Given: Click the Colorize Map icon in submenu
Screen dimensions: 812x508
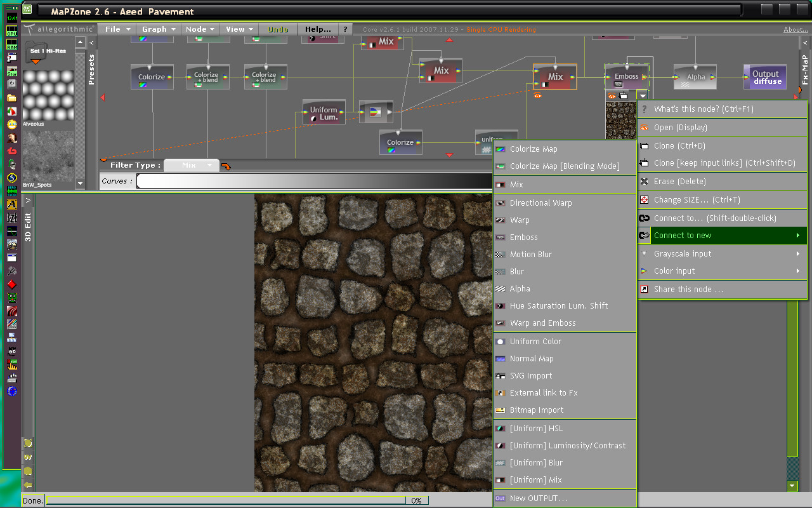Looking at the screenshot, I should 501,149.
